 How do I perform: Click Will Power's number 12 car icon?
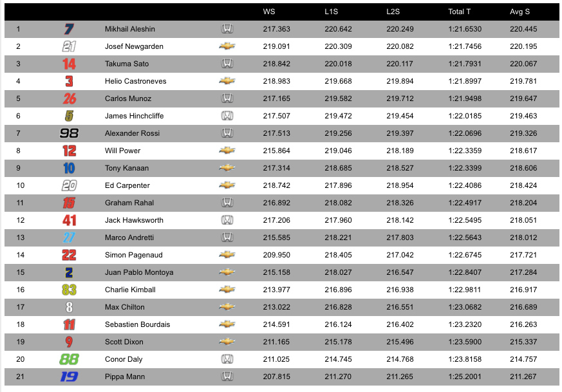(x=69, y=151)
